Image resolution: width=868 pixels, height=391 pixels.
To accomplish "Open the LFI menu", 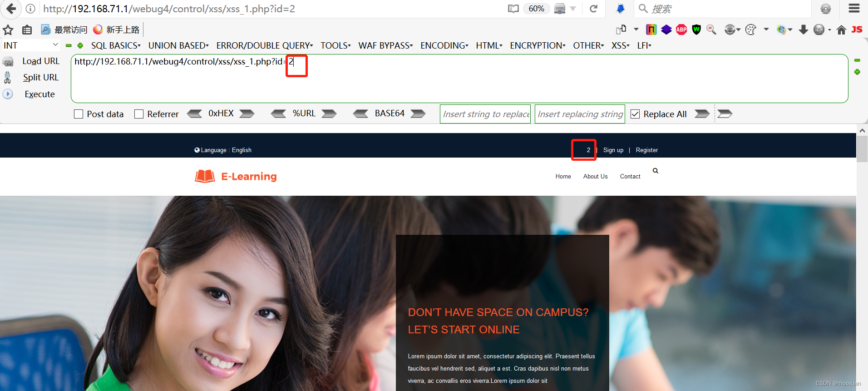I will pyautogui.click(x=644, y=45).
